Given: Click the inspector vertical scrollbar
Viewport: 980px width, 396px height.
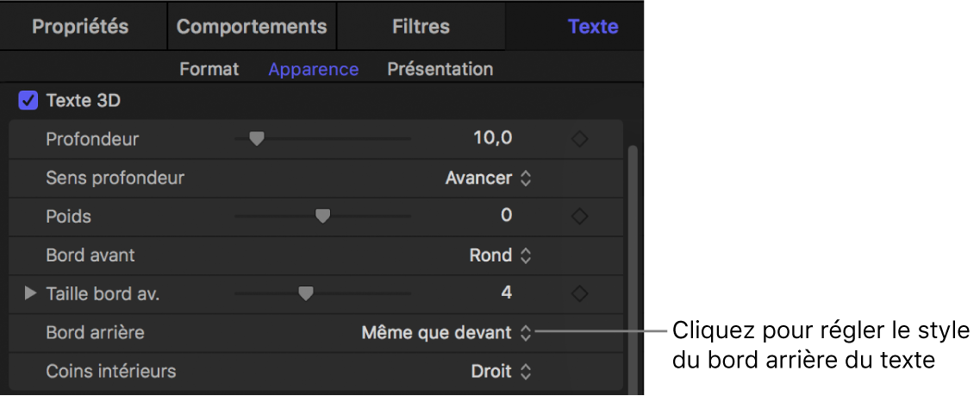Looking at the screenshot, I should [x=633, y=259].
